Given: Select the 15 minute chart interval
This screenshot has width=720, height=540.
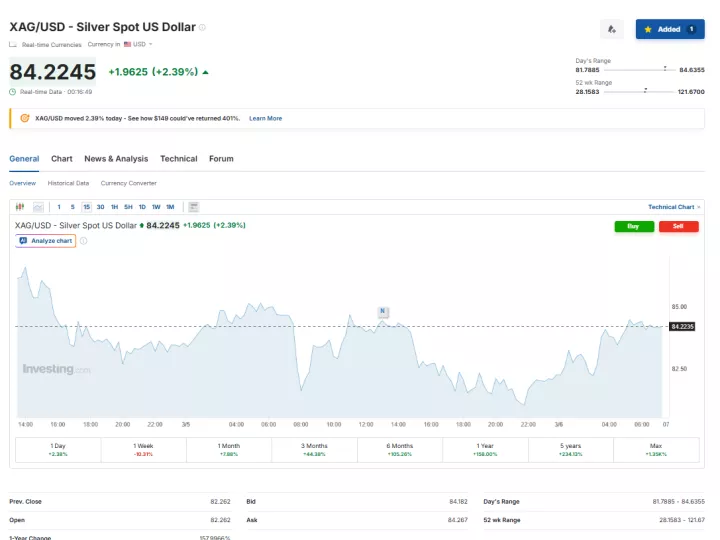Looking at the screenshot, I should [86, 206].
